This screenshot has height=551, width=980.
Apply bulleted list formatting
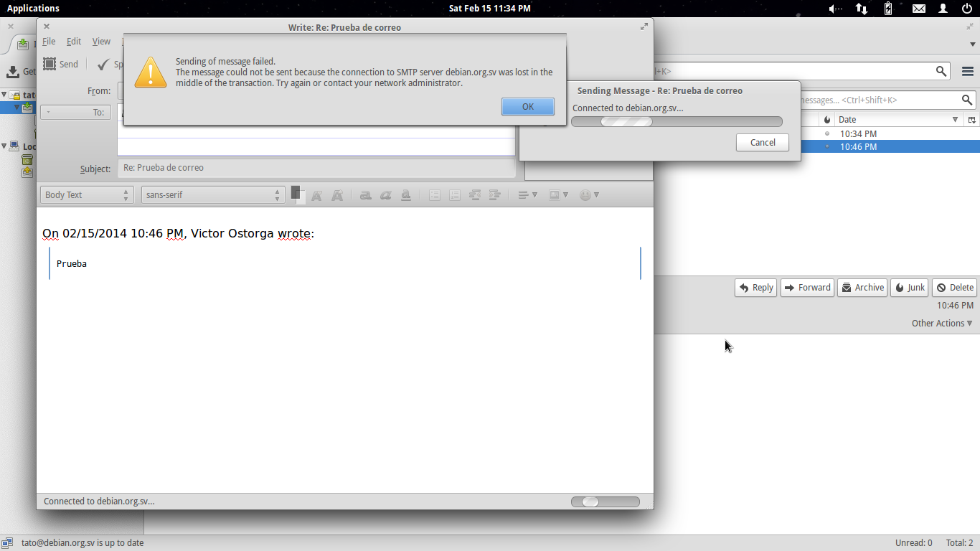pyautogui.click(x=435, y=195)
